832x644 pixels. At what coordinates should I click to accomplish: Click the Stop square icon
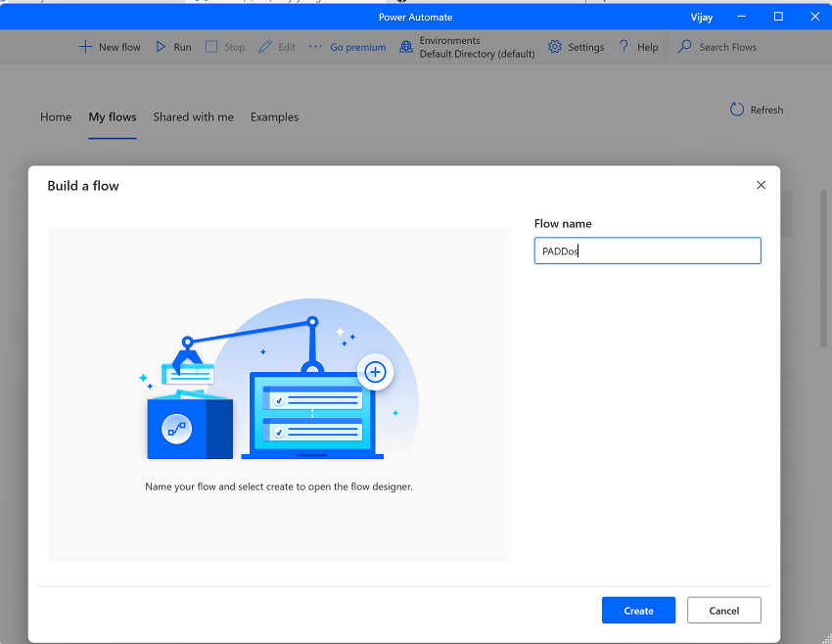point(211,47)
